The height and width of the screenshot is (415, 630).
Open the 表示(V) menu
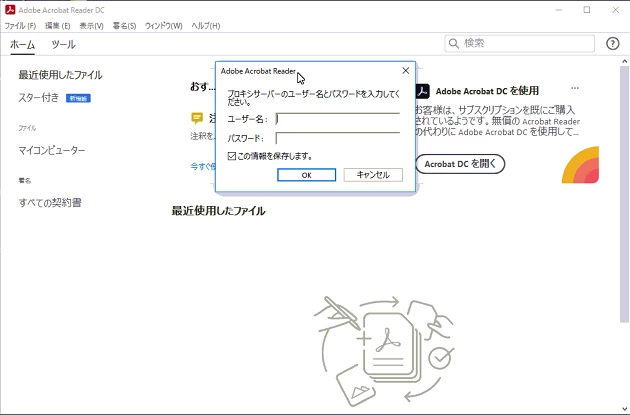[x=92, y=26]
